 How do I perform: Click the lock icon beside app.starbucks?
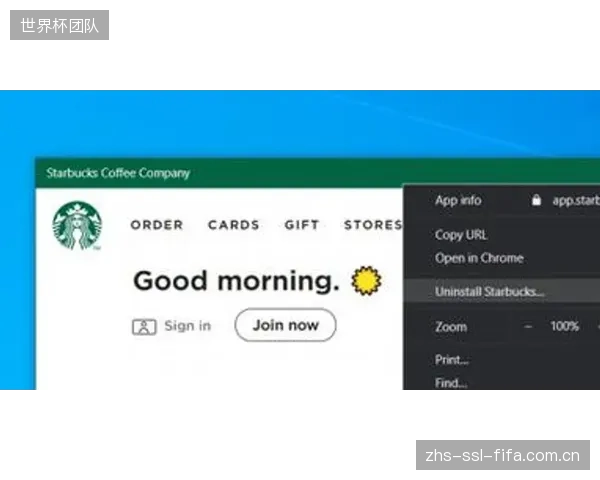coord(536,199)
